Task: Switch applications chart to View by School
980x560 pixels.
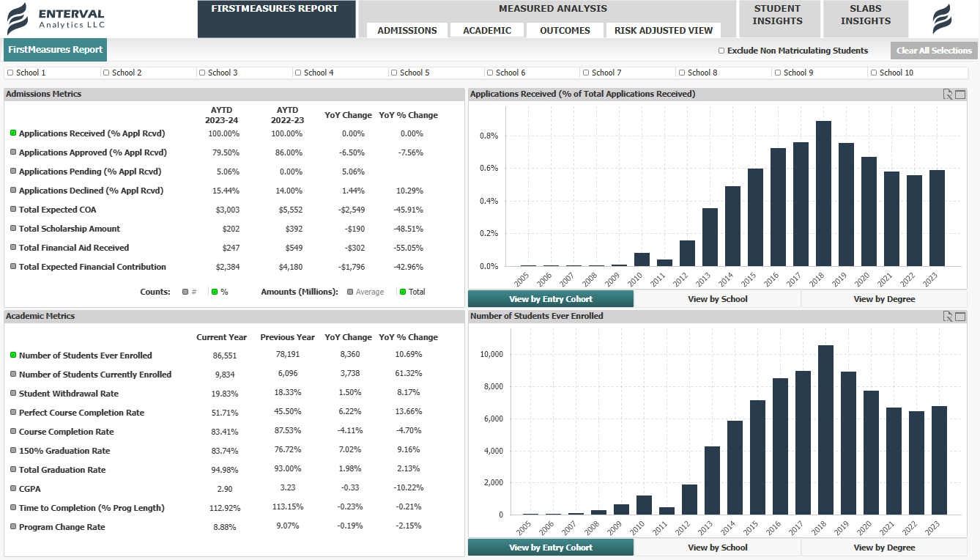Action: coord(716,299)
